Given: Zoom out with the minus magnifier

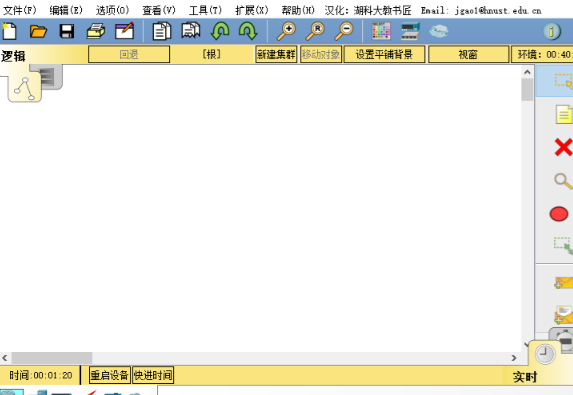Looking at the screenshot, I should coord(344,31).
